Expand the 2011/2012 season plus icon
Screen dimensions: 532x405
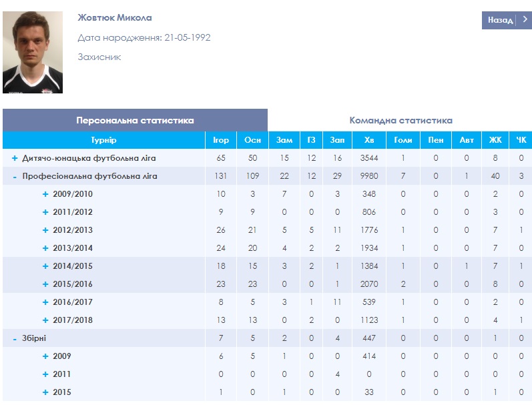[x=45, y=212]
